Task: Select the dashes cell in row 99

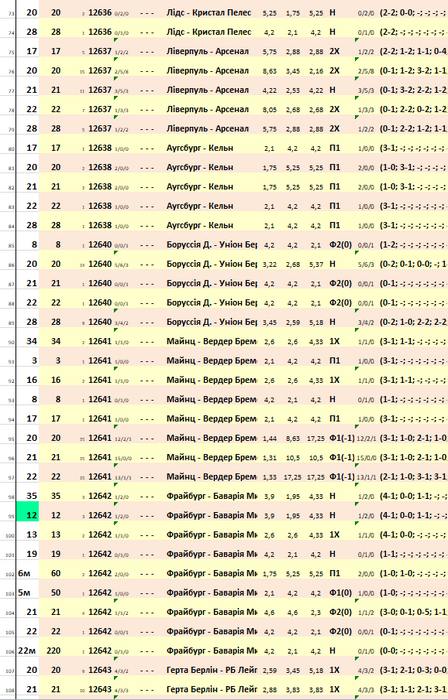Action: click(x=147, y=515)
